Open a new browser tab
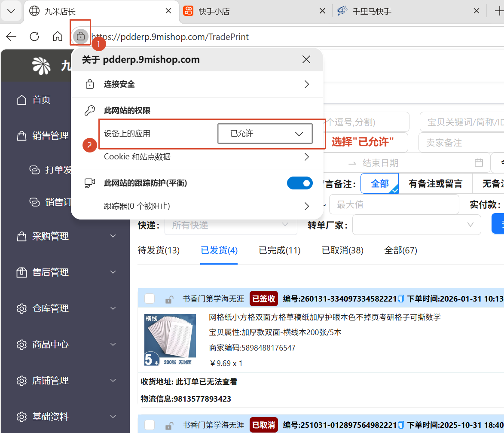 (498, 11)
